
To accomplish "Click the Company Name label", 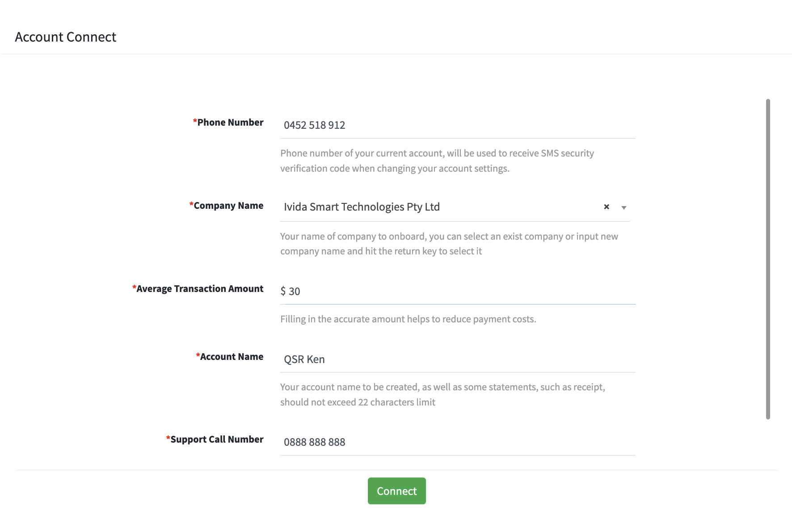I will pos(228,206).
